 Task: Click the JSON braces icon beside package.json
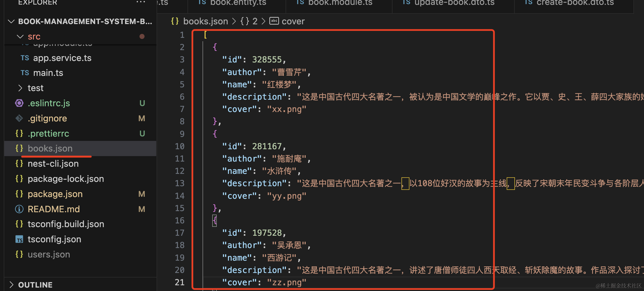(19, 194)
